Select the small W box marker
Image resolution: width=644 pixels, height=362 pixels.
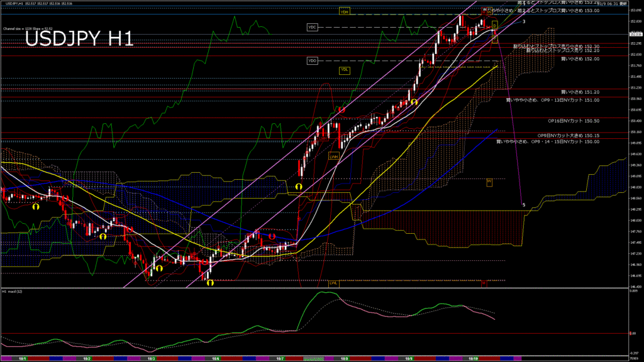point(489,182)
